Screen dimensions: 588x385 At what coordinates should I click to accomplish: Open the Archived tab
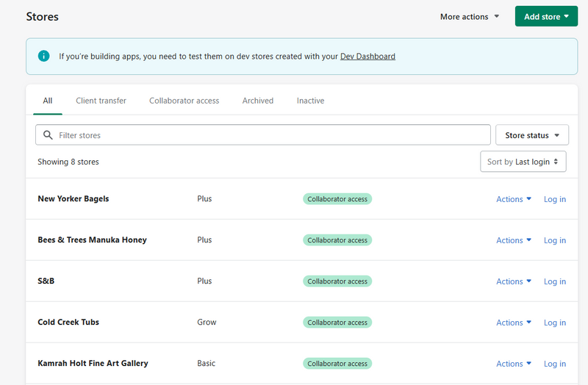pos(257,101)
